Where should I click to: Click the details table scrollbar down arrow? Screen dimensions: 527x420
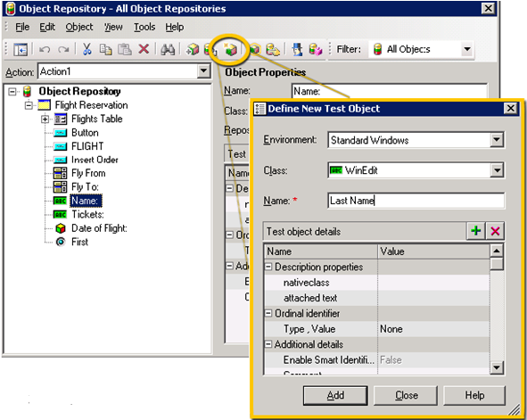(497, 367)
